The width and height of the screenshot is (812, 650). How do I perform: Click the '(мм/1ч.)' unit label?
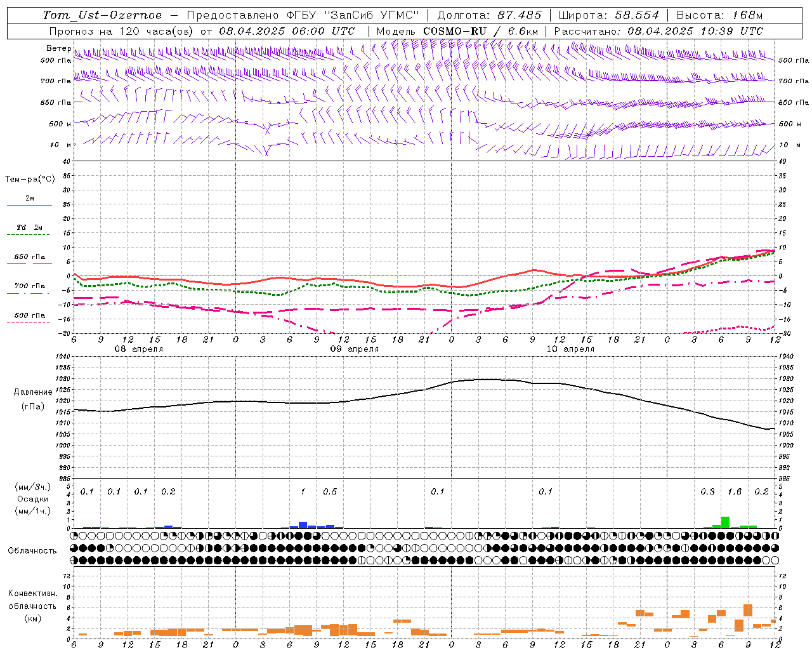coord(33,510)
